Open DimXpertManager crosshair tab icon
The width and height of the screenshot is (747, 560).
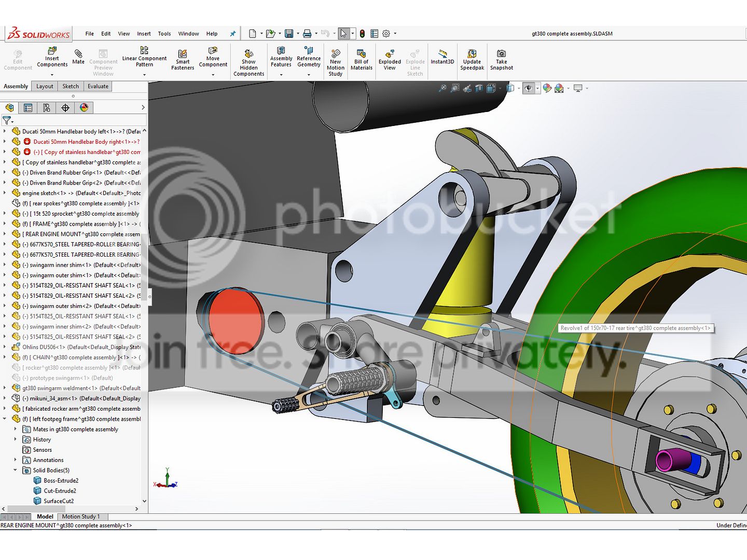pos(65,107)
